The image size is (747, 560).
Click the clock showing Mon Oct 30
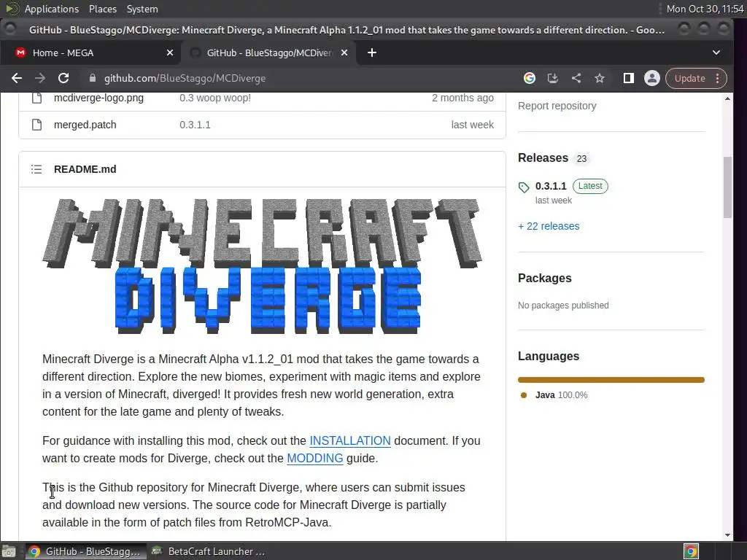point(705,9)
